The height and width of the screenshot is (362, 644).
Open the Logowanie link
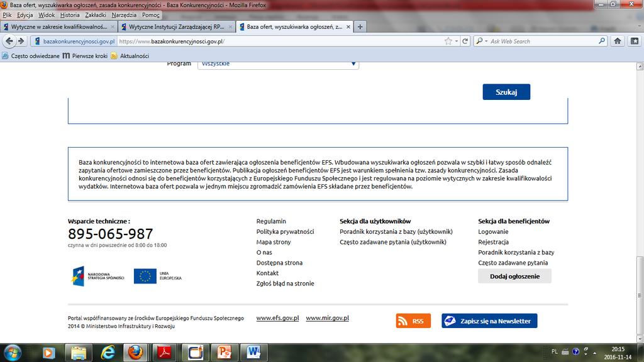pos(493,231)
